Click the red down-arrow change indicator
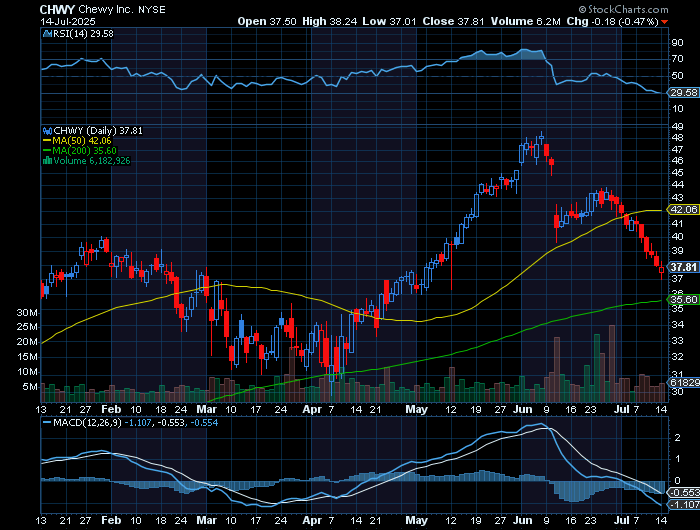Screen dimensions: 700x530 click(665, 22)
